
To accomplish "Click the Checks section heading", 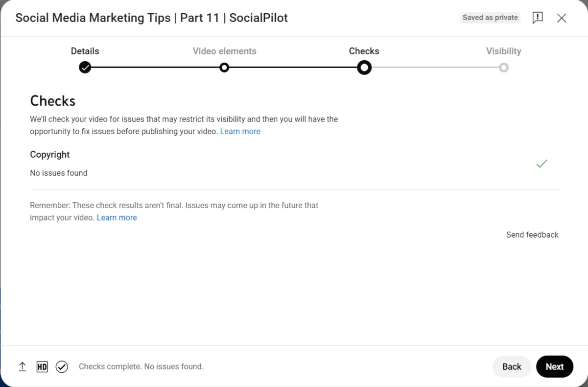I will (x=53, y=101).
